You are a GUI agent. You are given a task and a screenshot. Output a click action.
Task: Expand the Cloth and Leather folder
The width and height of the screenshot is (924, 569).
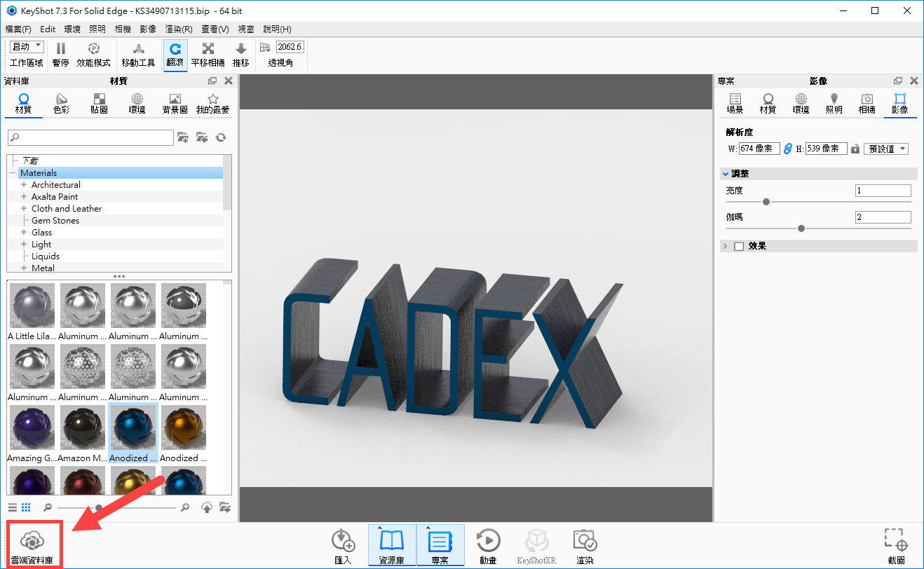[24, 209]
